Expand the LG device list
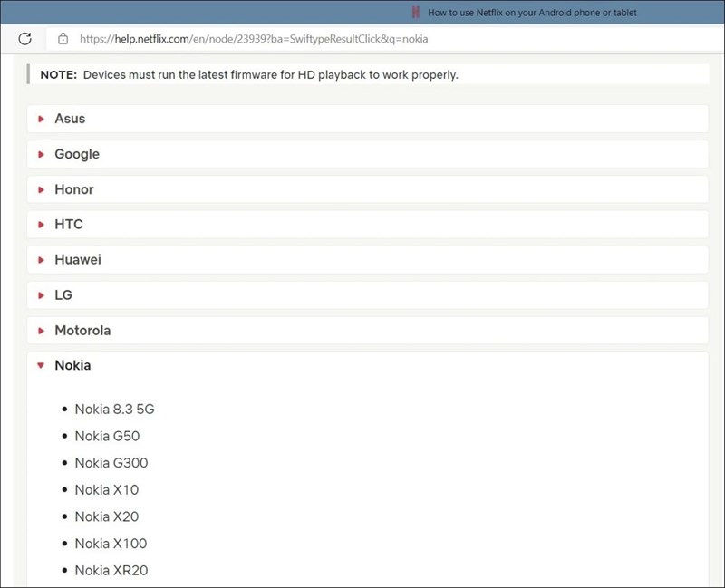Viewport: 725px width, 588px height. pos(368,295)
